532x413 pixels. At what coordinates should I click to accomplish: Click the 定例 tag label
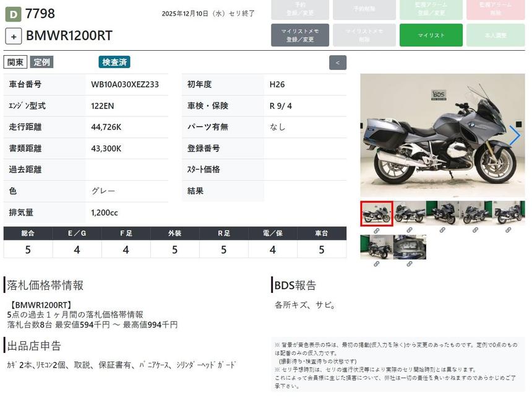42,62
